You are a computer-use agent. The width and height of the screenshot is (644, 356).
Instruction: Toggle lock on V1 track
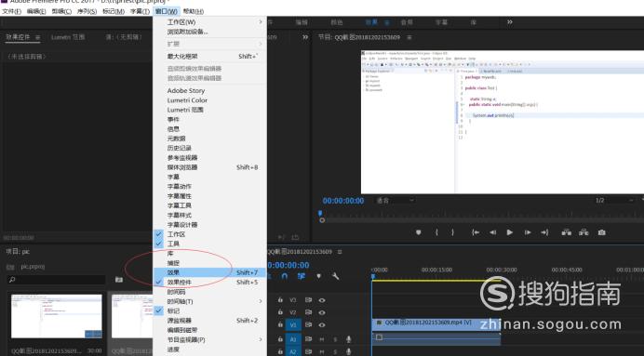click(x=280, y=324)
